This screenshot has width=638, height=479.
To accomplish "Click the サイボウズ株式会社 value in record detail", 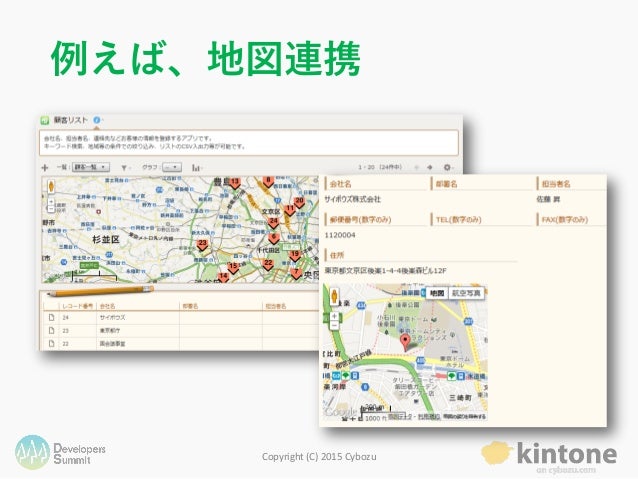I will [352, 199].
